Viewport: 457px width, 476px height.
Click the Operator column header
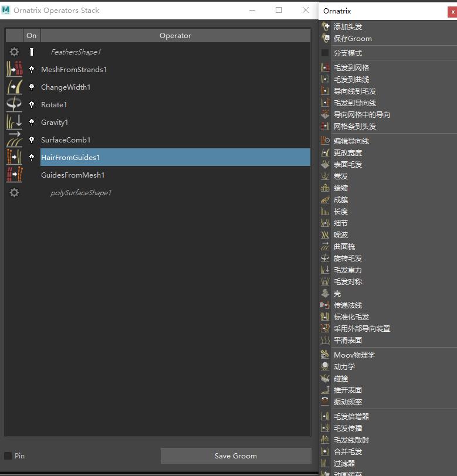(175, 36)
